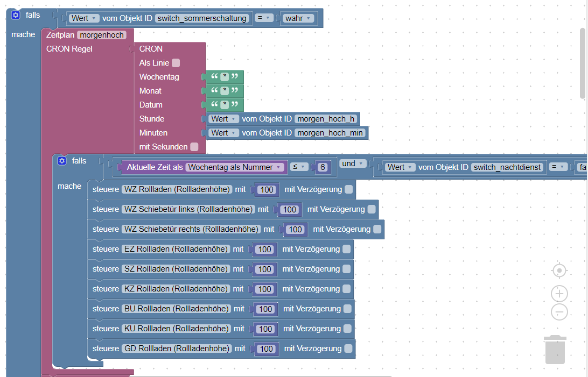Enable delay for WZ Rollladen
The image size is (588, 377).
349,189
